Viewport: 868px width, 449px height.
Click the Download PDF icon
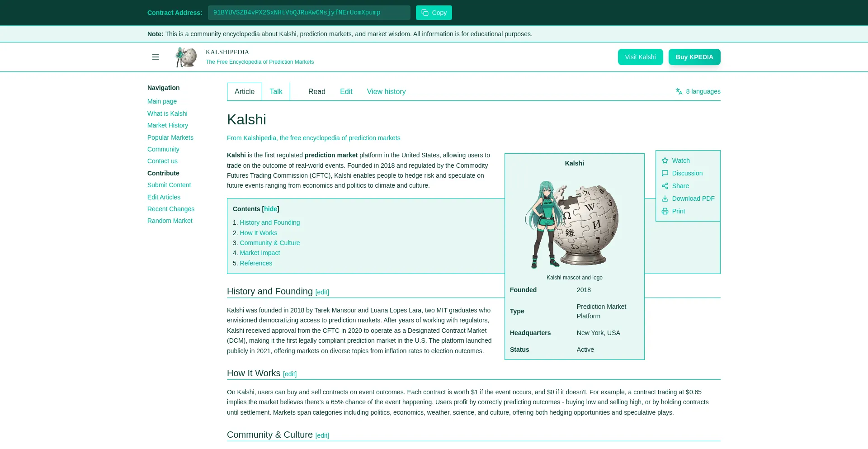point(665,199)
